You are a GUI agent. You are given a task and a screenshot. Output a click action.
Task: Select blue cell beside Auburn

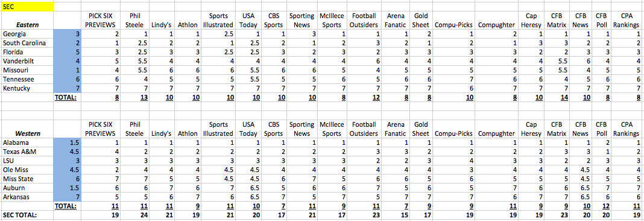coord(68,188)
